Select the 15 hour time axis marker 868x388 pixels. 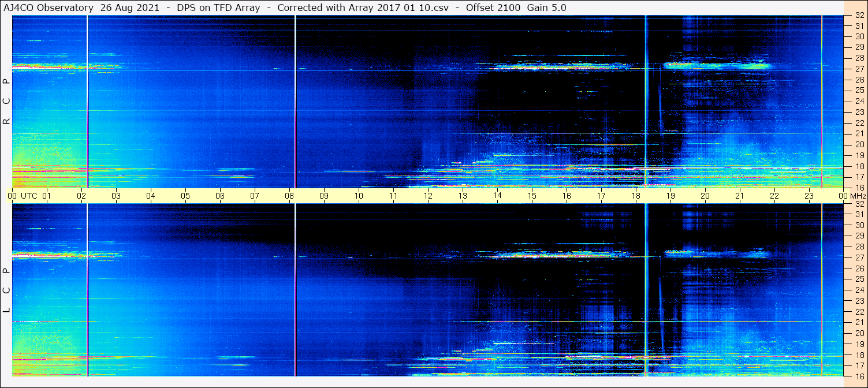click(532, 196)
